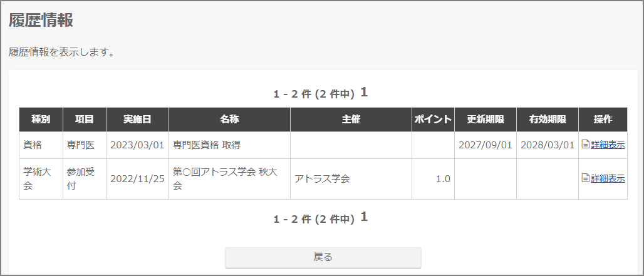The width and height of the screenshot is (644, 276).
Task: Click the 種別 column header
Action: (x=41, y=120)
